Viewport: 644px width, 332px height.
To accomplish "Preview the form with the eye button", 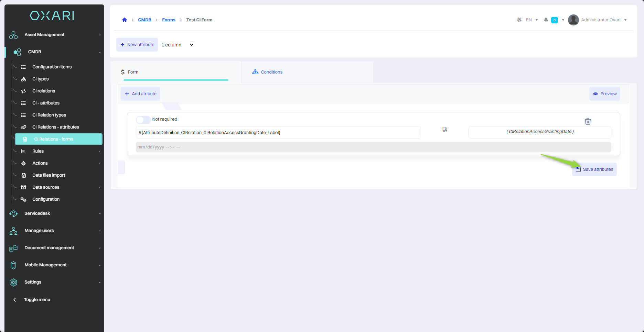I will (604, 94).
